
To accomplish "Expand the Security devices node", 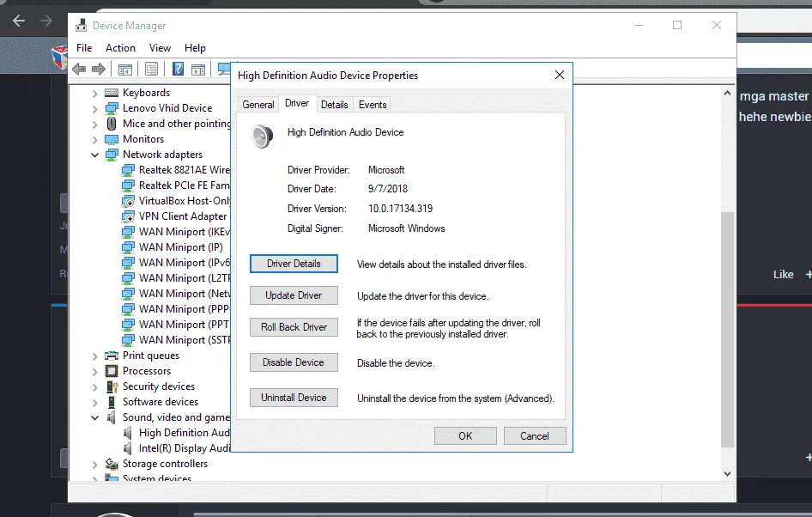I will [94, 387].
